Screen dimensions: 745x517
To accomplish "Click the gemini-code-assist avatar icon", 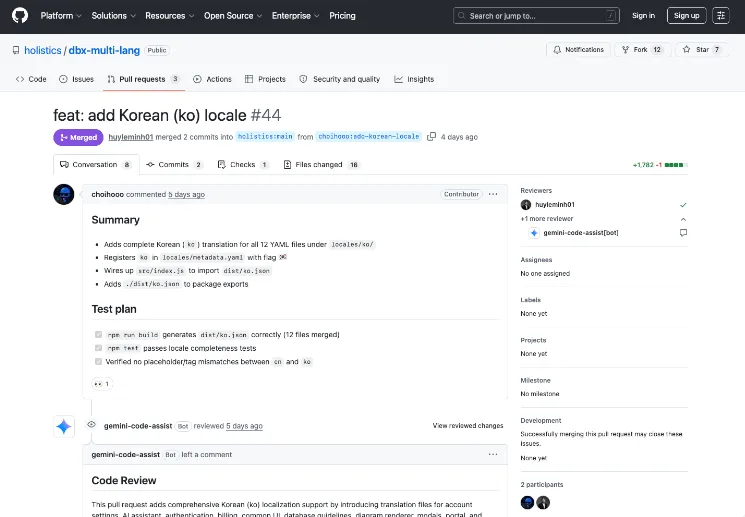I will (64, 426).
